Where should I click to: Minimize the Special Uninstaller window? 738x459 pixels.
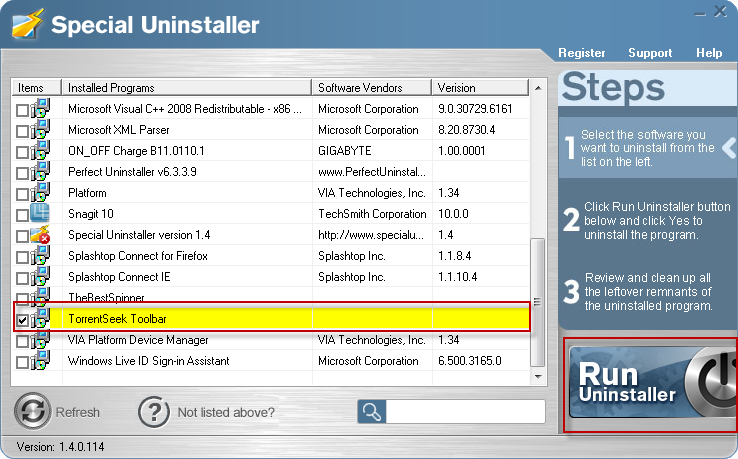point(700,13)
